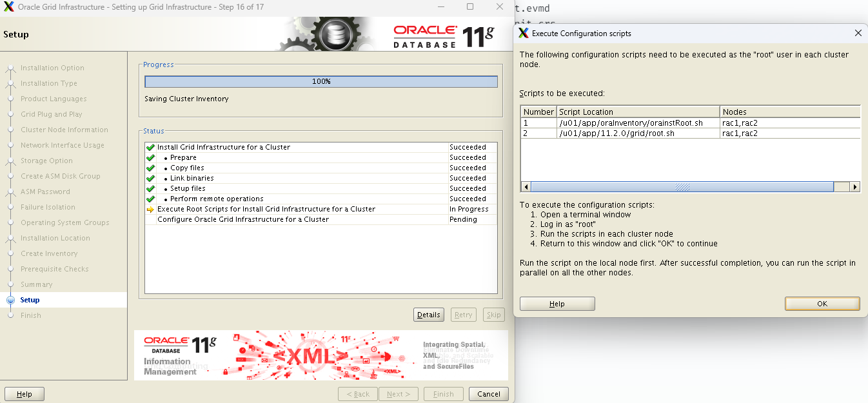The width and height of the screenshot is (868, 403).
Task: Click the In Progress status cell
Action: point(472,209)
